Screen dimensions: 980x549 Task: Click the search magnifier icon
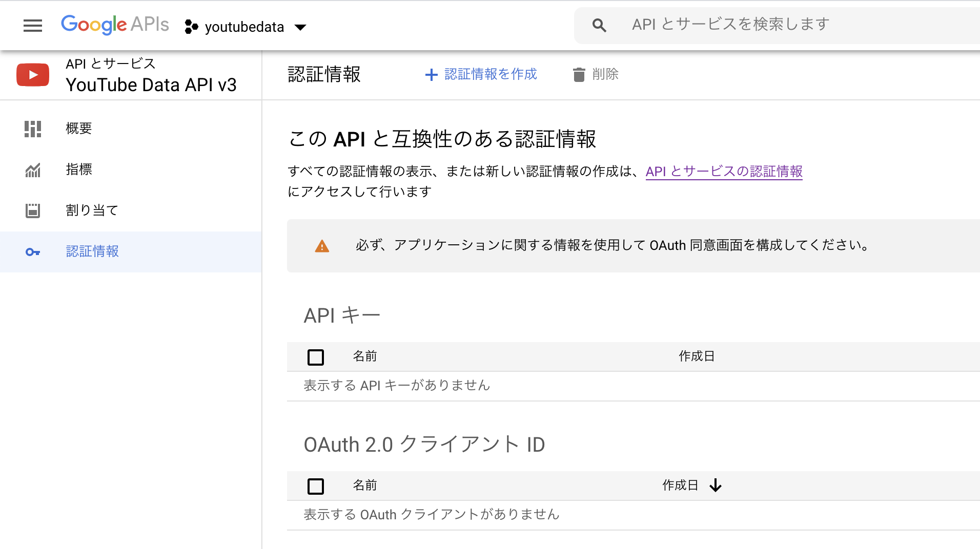(x=599, y=25)
